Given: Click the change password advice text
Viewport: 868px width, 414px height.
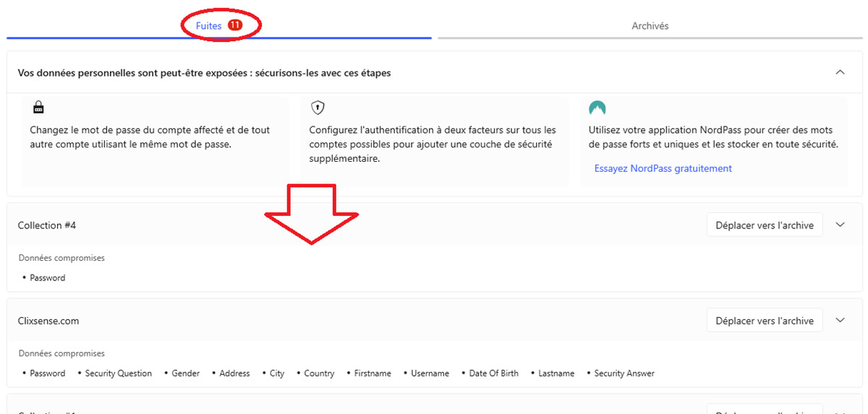Looking at the screenshot, I should click(x=150, y=137).
